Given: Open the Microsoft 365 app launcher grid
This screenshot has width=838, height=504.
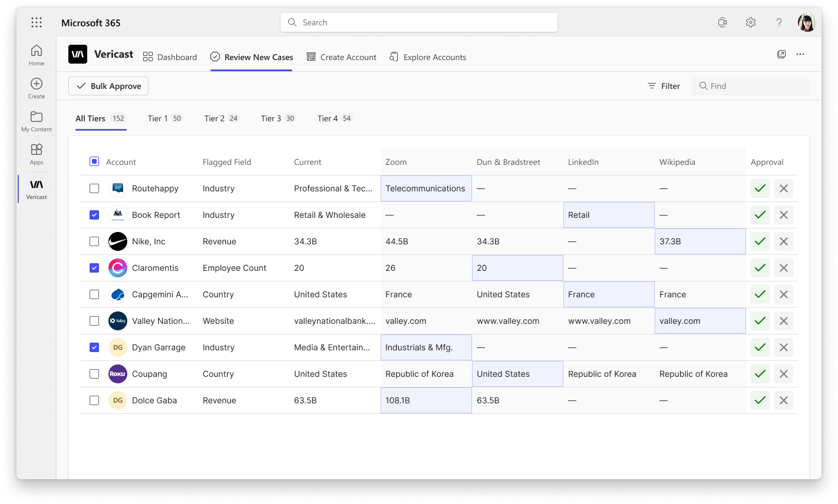Looking at the screenshot, I should pos(37,22).
